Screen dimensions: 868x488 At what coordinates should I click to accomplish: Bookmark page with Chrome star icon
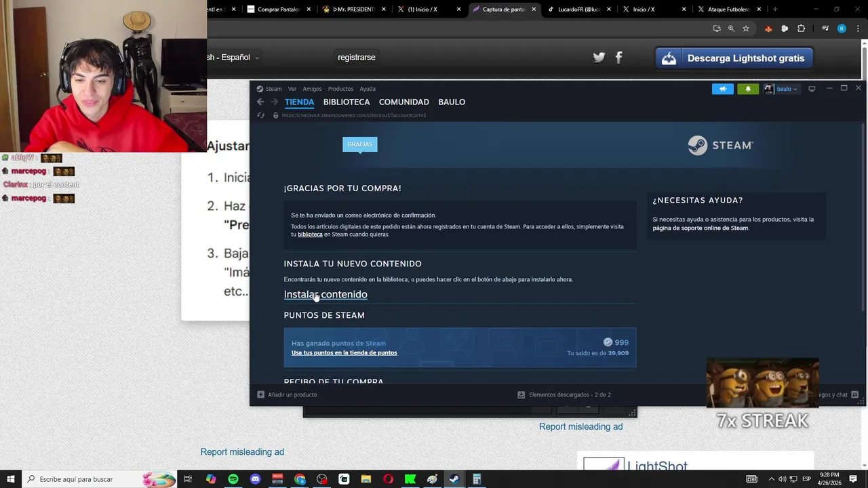(x=746, y=28)
